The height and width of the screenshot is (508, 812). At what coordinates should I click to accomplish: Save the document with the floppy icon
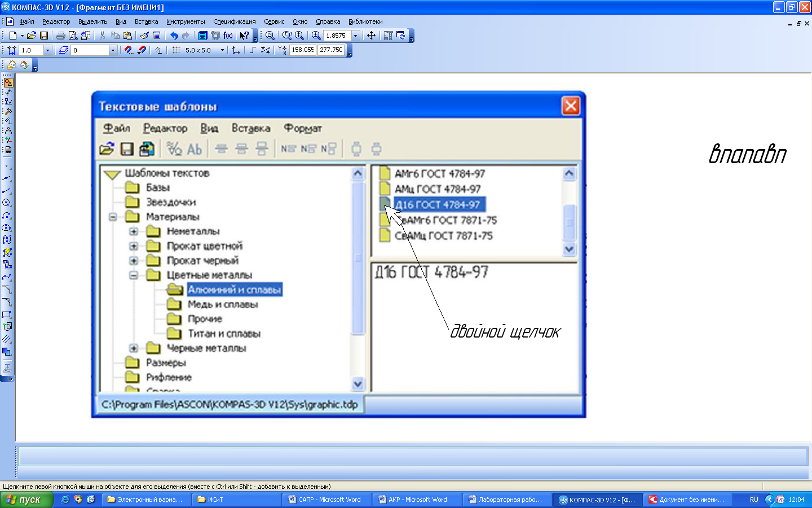pos(43,35)
